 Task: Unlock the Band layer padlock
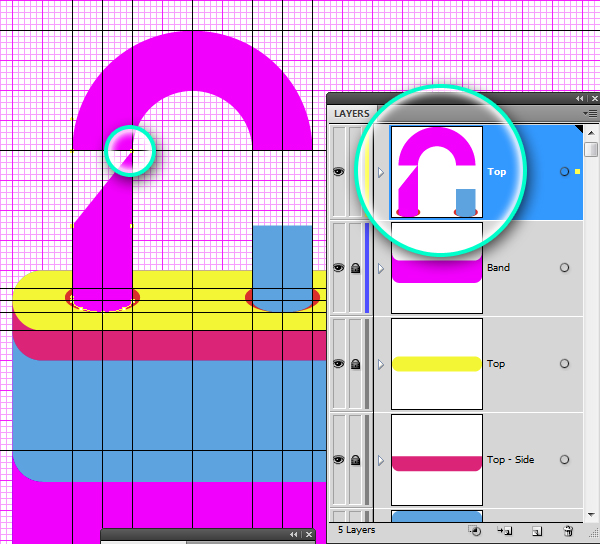(355, 268)
